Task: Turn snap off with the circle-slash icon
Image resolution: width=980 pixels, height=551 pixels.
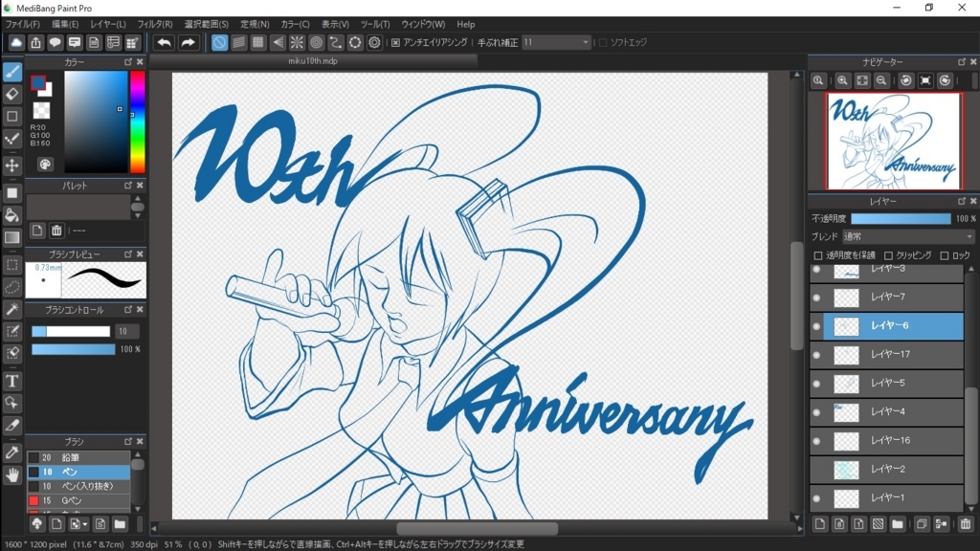Action: [x=219, y=42]
